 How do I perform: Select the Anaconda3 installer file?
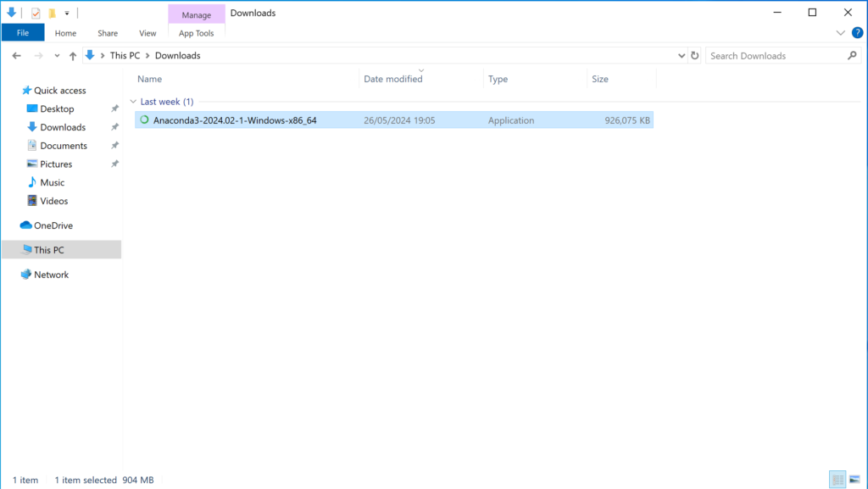pos(235,120)
